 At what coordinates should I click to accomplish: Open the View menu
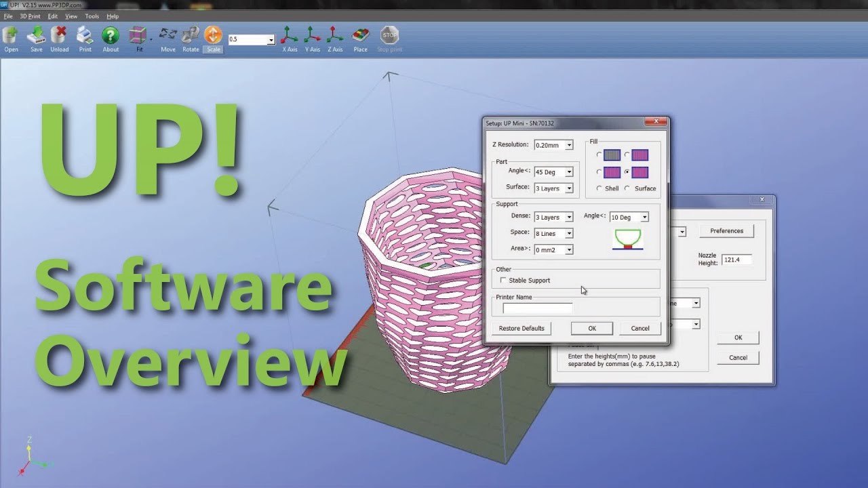pos(71,16)
